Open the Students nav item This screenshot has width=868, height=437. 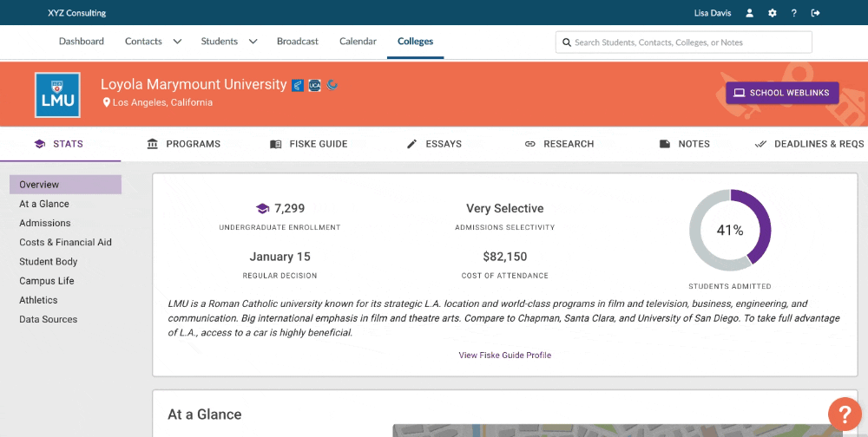pos(220,42)
